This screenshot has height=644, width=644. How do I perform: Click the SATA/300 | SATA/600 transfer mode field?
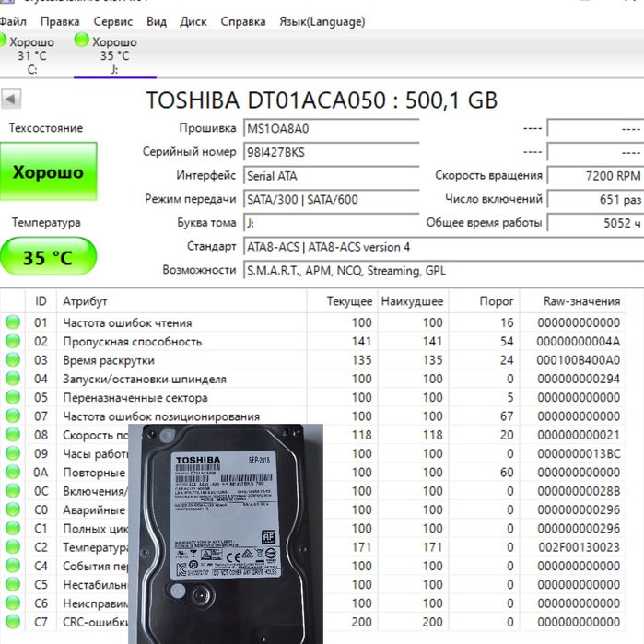point(331,200)
